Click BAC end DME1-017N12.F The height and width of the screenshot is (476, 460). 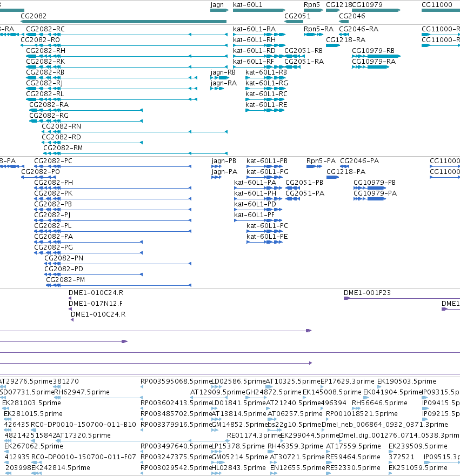96,304
